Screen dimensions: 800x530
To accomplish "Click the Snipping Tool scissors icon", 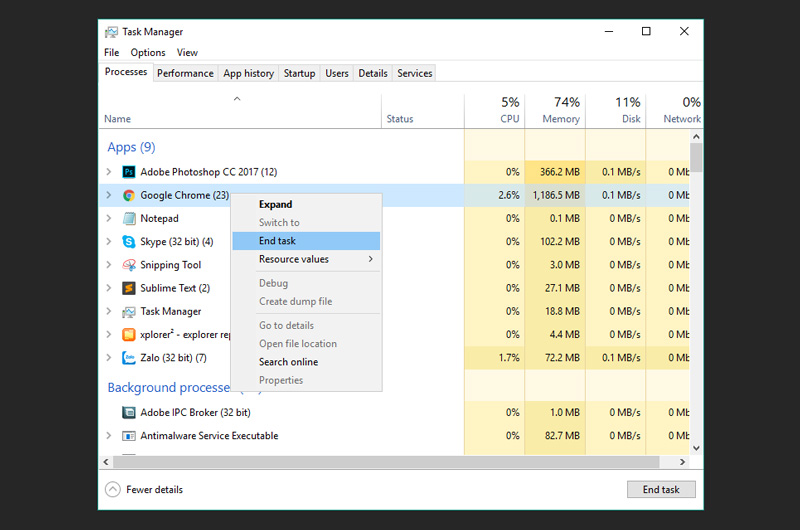I will pos(129,265).
